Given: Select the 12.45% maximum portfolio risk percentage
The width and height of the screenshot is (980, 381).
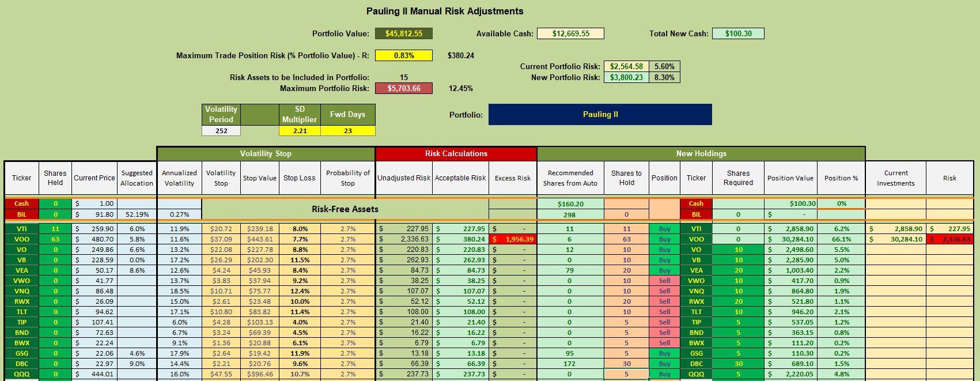Looking at the screenshot, I should (x=461, y=88).
